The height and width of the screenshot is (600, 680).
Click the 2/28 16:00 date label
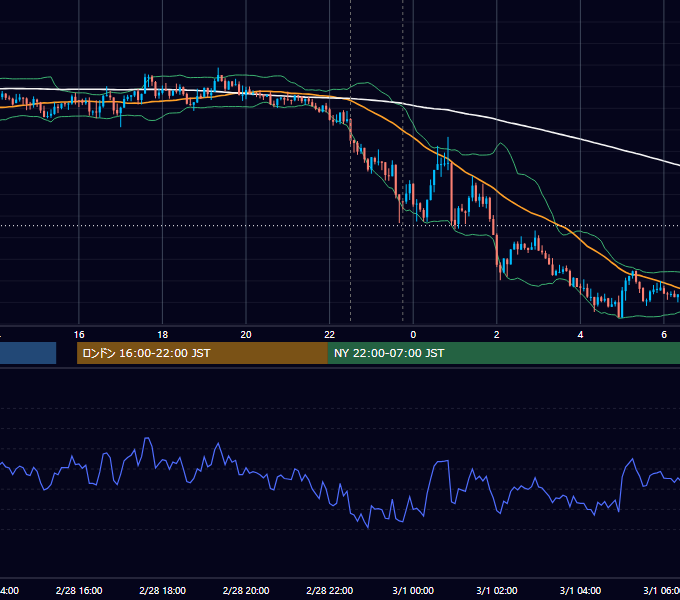pos(79,590)
